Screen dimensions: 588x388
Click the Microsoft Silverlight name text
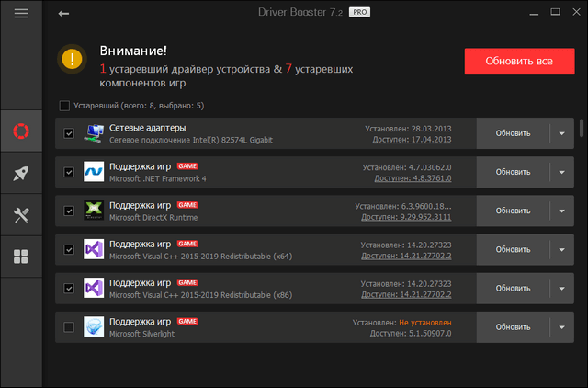click(141, 334)
